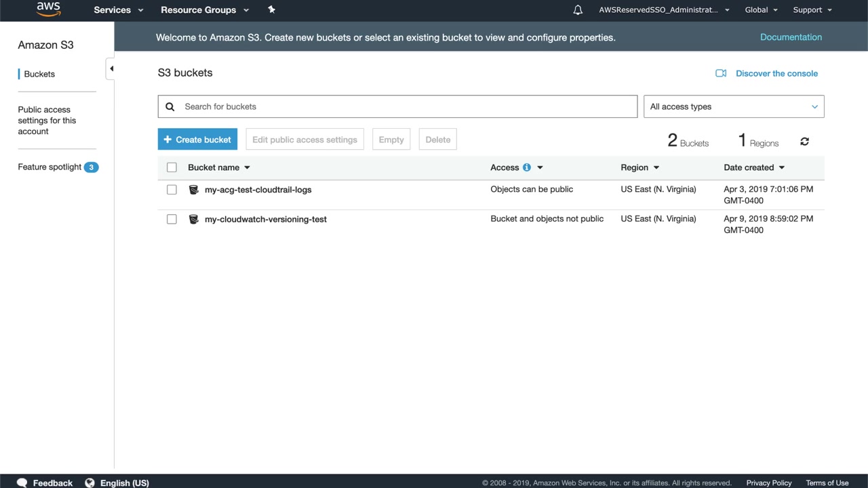The height and width of the screenshot is (488, 868).
Task: Click Feature spotlight count badge
Action: pos(91,167)
